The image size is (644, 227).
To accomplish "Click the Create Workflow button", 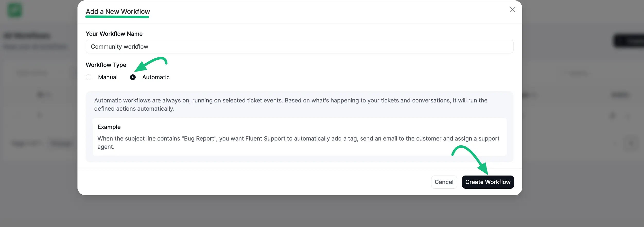I will tap(488, 182).
